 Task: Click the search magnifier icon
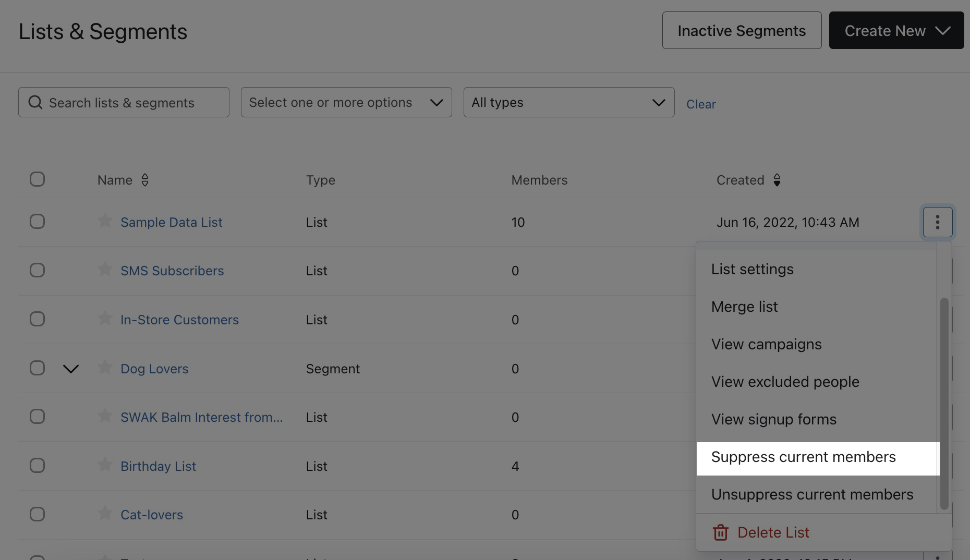35,102
